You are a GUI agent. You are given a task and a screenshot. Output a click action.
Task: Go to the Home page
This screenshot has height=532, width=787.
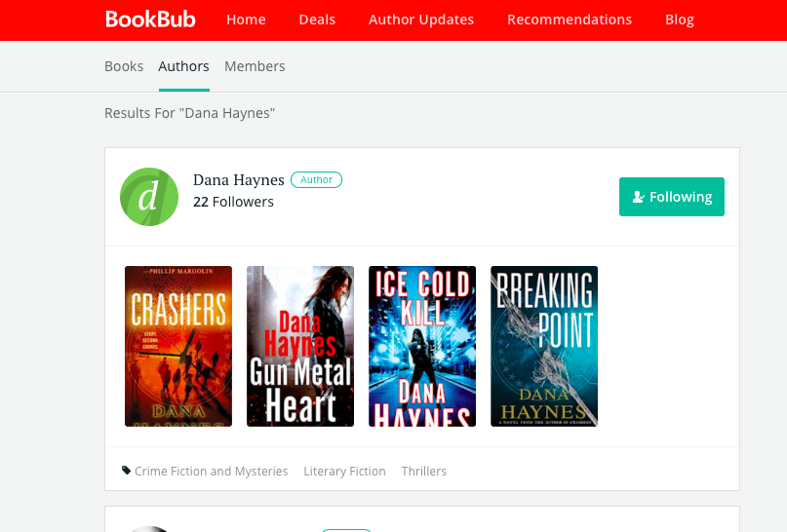coord(246,19)
